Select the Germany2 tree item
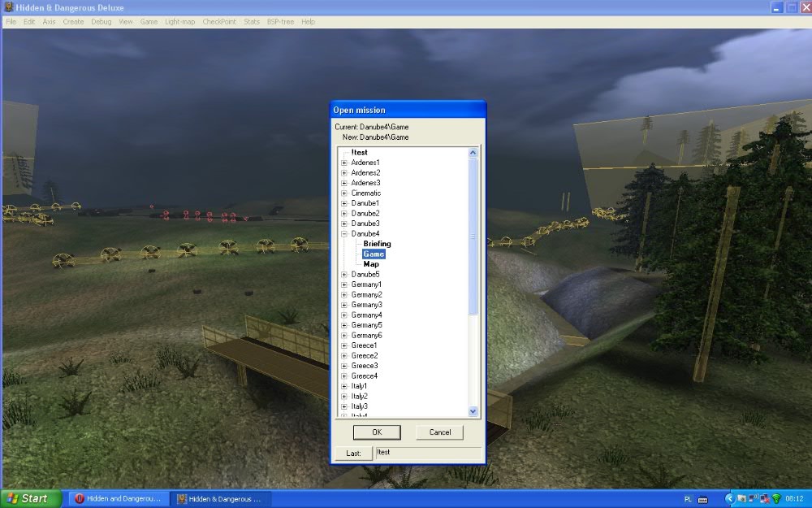The image size is (812, 508). click(367, 295)
